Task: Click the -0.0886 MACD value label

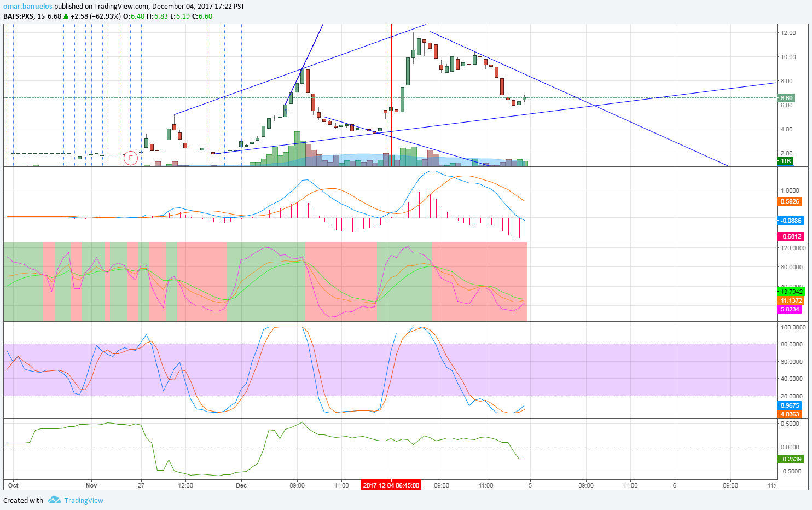Action: point(791,221)
